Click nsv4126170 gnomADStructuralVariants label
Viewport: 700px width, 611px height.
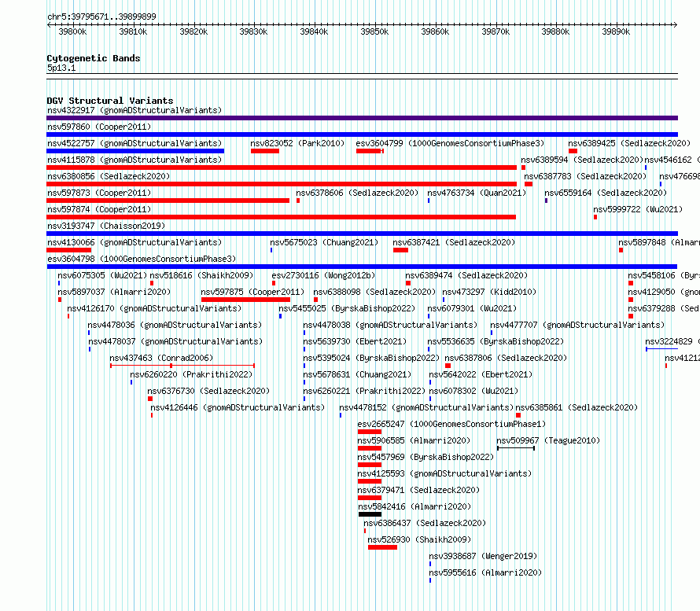(x=154, y=308)
